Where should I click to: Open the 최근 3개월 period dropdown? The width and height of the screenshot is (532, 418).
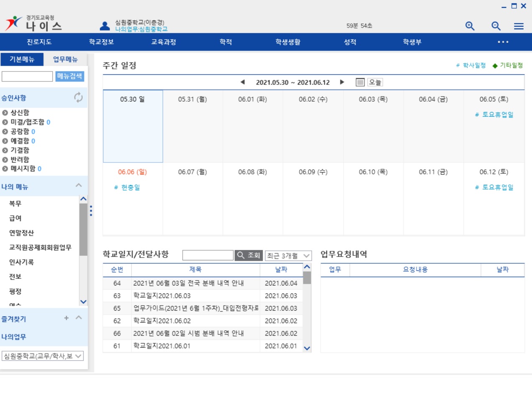point(288,255)
